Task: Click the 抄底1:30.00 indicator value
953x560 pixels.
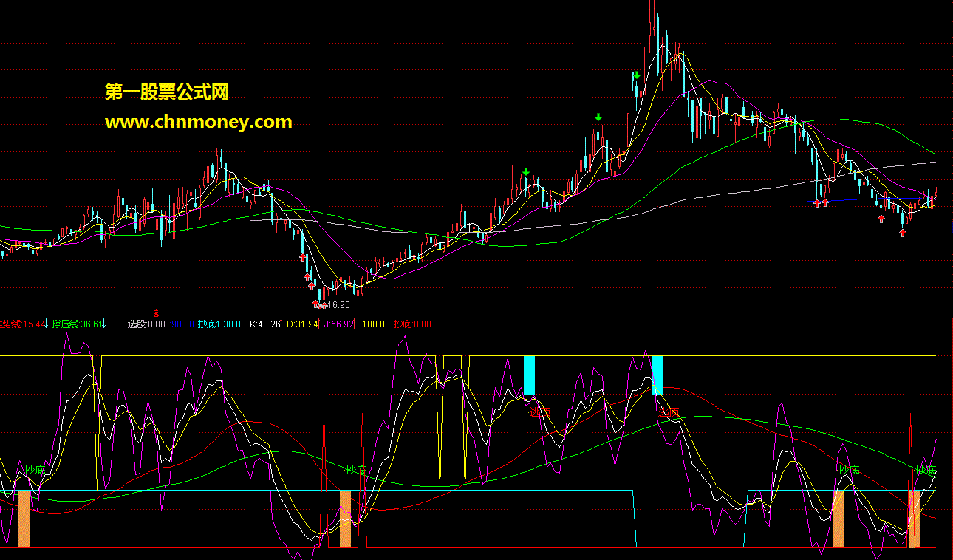Action: pyautogui.click(x=222, y=324)
